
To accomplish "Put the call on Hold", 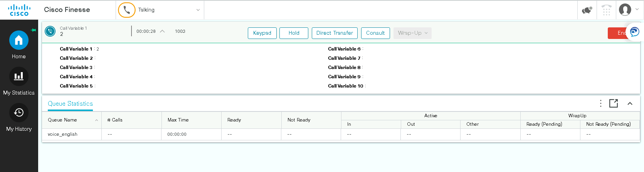I will point(294,33).
